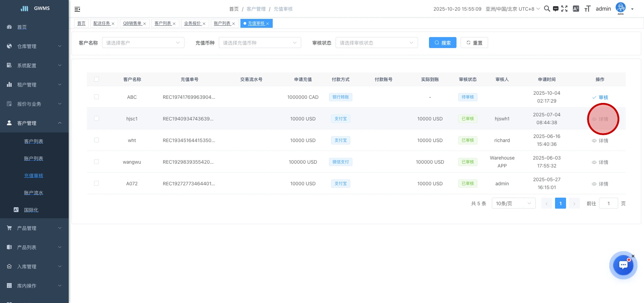Click the admin user avatar
Image resolution: width=644 pixels, height=303 pixels.
[620, 8]
